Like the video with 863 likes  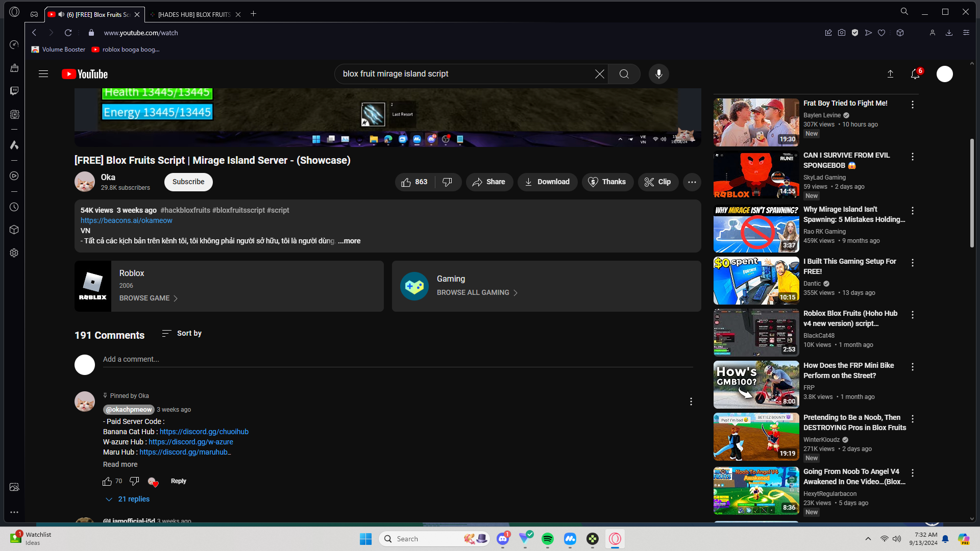[x=414, y=182]
